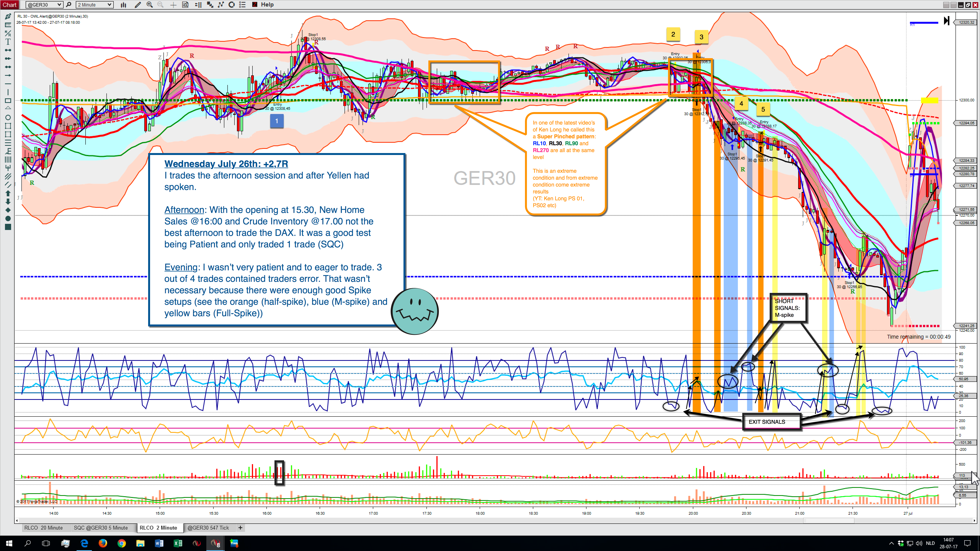Open Firefox from the taskbar
The height and width of the screenshot is (551, 980).
pyautogui.click(x=103, y=543)
